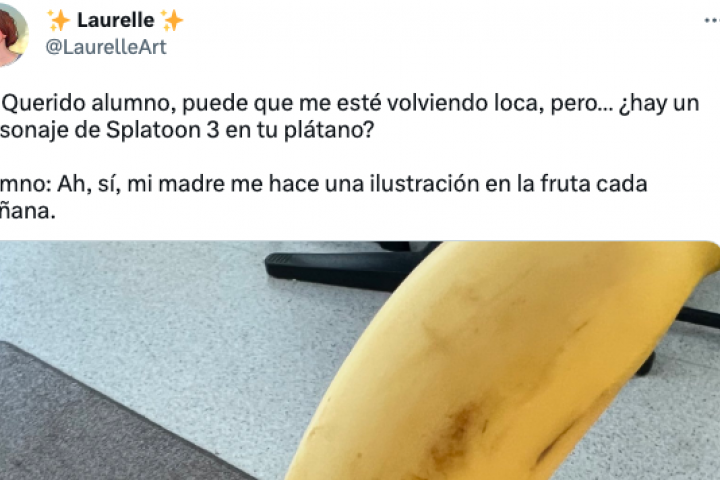This screenshot has width=720, height=480.
Task: Visit the @LaurelleArt handle
Action: tap(106, 47)
